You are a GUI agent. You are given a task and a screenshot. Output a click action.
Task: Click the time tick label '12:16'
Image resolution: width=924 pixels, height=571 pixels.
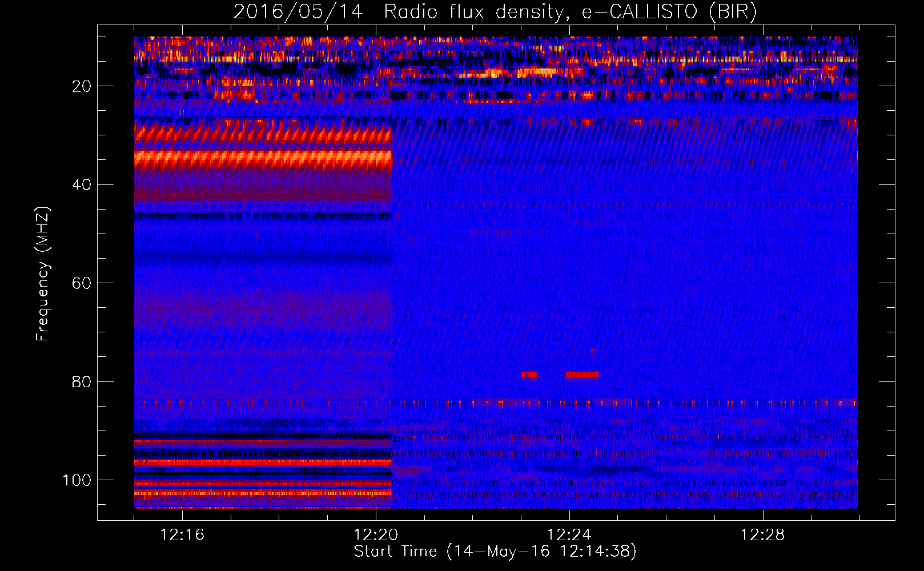[x=183, y=534]
